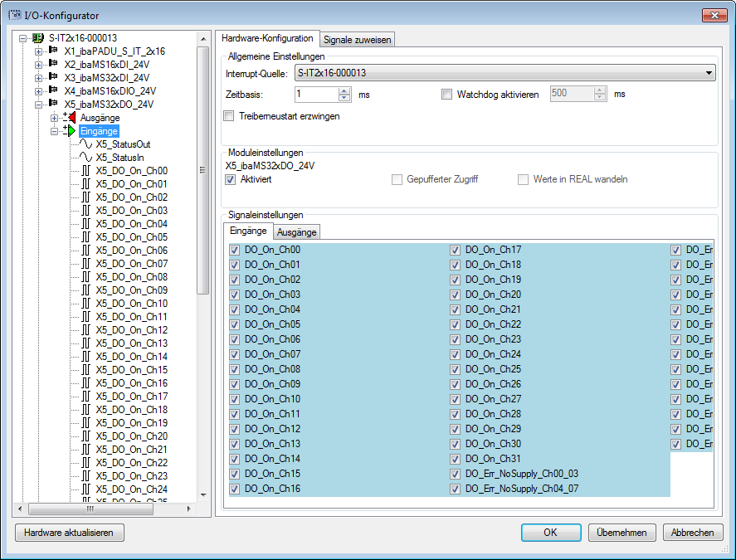Uncheck the DO_On_Ch05 signal checkbox
The image size is (736, 560).
[x=235, y=324]
